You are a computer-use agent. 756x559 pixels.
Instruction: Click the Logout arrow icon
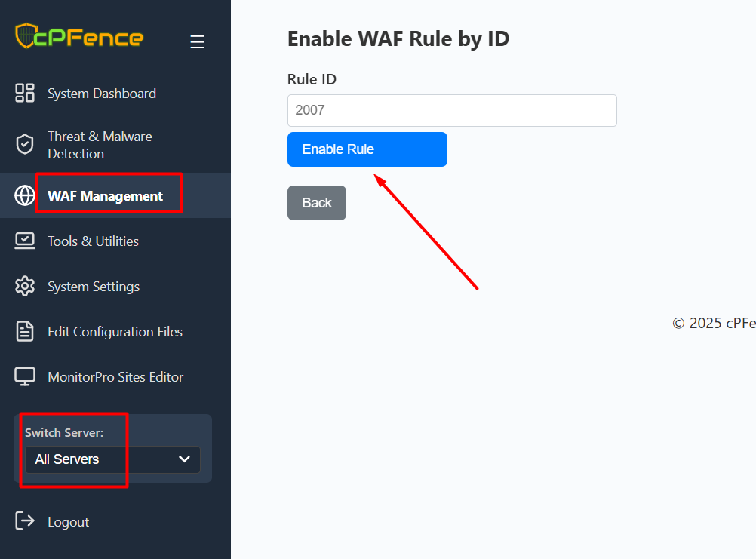tap(25, 521)
